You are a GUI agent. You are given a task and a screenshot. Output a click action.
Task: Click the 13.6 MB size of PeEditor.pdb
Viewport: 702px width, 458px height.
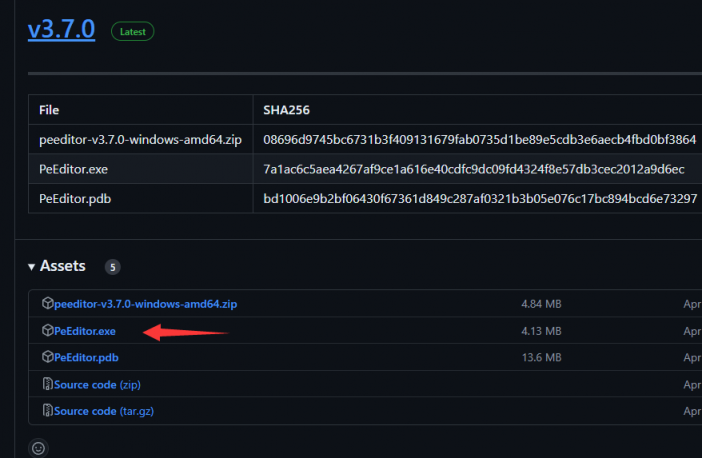click(541, 357)
